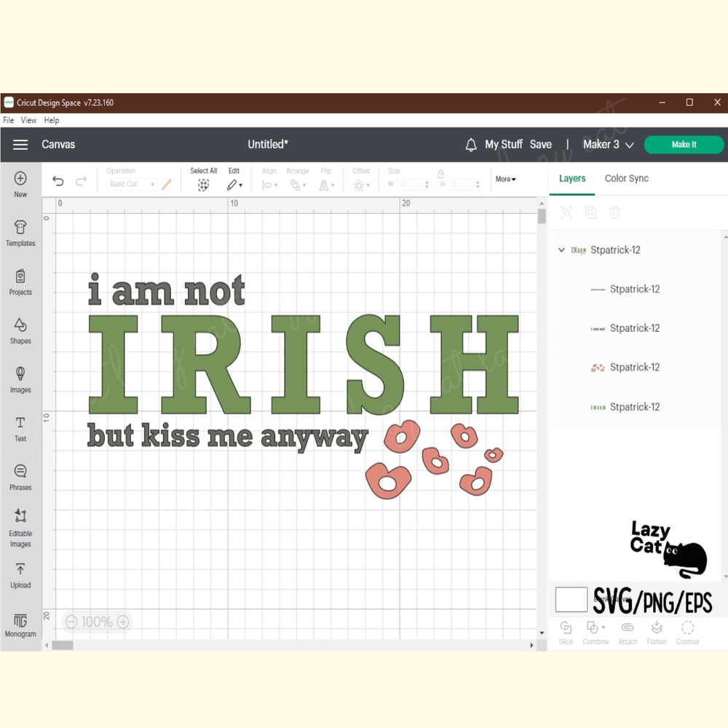Open the View menu

click(28, 120)
